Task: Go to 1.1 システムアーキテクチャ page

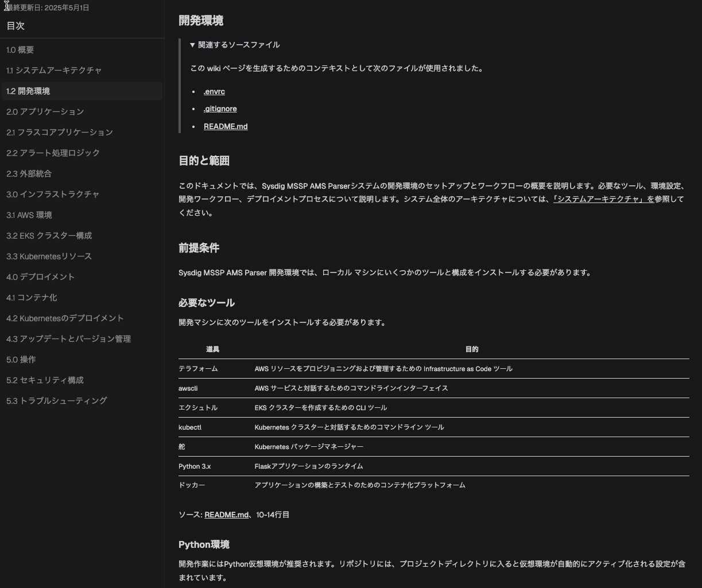Action: coord(82,71)
